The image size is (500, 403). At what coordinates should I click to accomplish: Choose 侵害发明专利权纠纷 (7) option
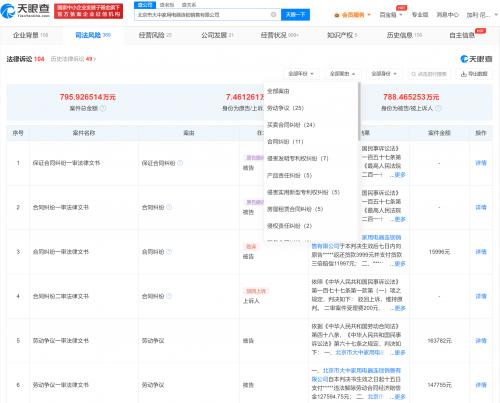(x=298, y=158)
